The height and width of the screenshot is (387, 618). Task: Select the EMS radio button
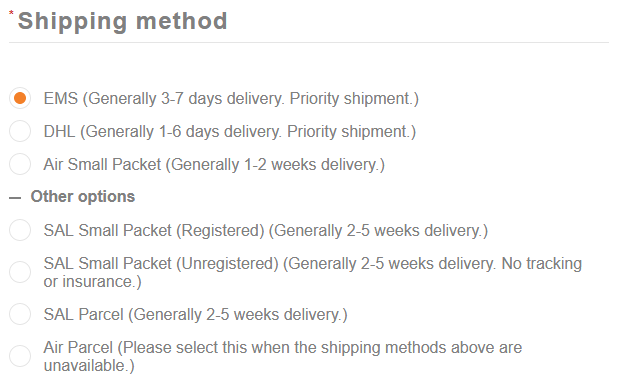click(20, 98)
